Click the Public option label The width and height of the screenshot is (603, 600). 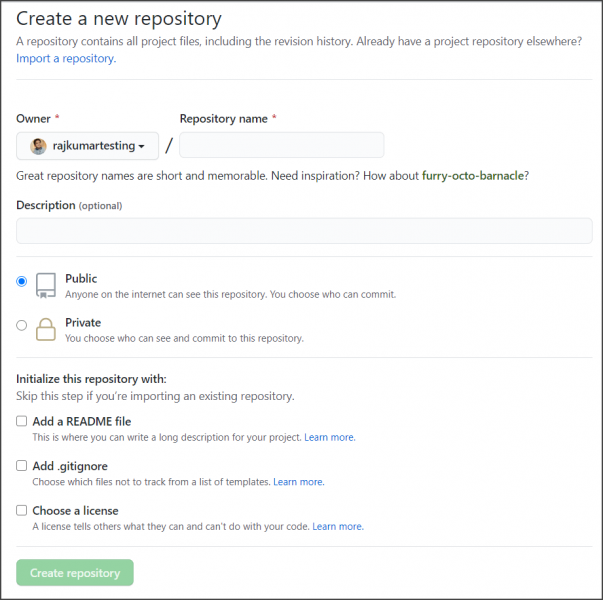(81, 279)
